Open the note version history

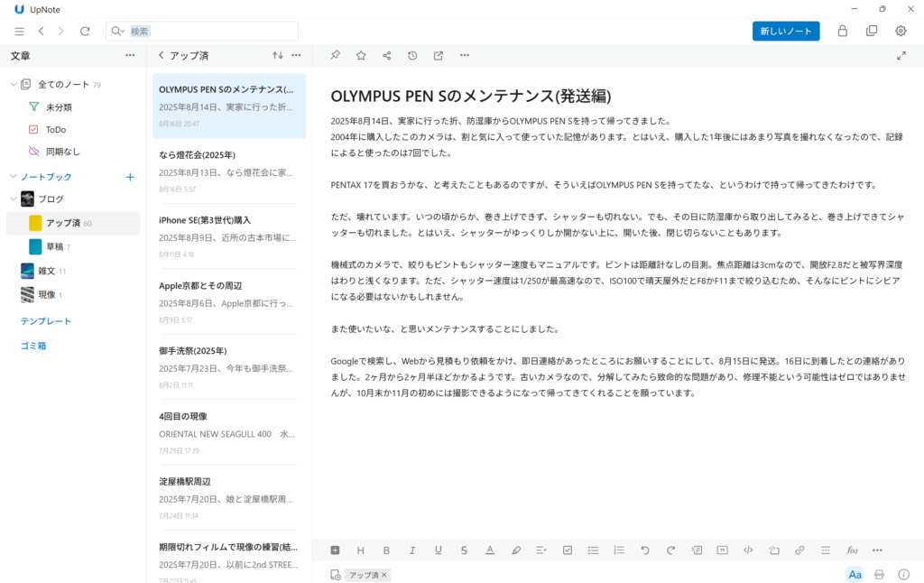(412, 56)
